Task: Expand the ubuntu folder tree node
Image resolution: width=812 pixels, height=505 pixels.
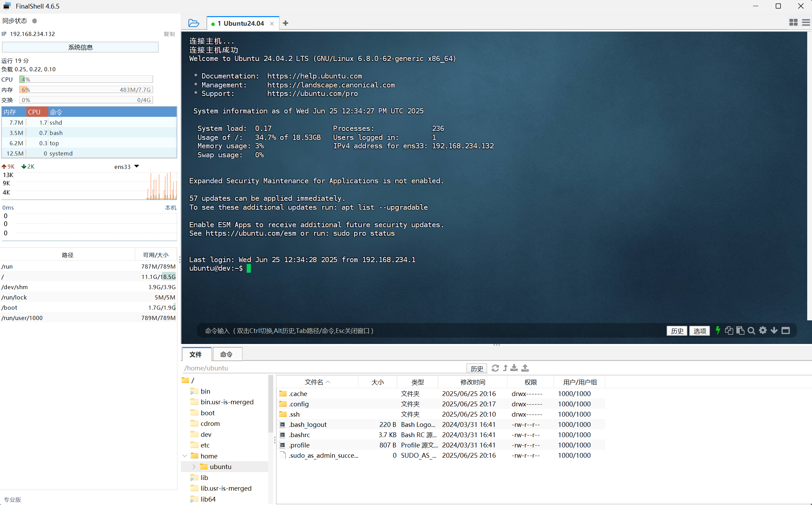Action: coord(194,467)
